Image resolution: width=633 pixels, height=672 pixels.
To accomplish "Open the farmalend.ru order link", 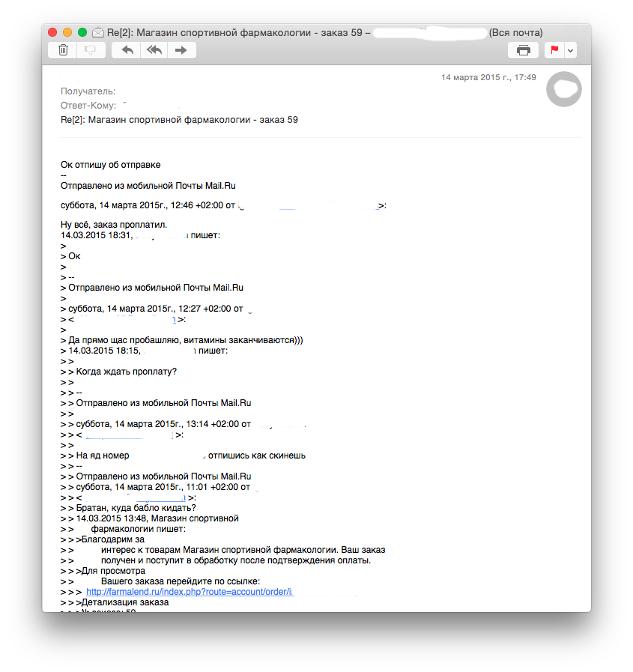I will click(190, 591).
